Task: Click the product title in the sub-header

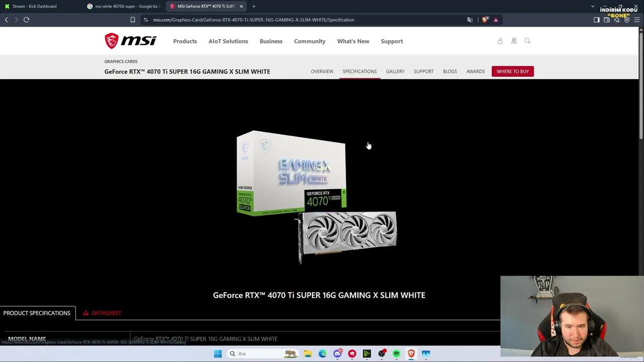Action: [187, 71]
